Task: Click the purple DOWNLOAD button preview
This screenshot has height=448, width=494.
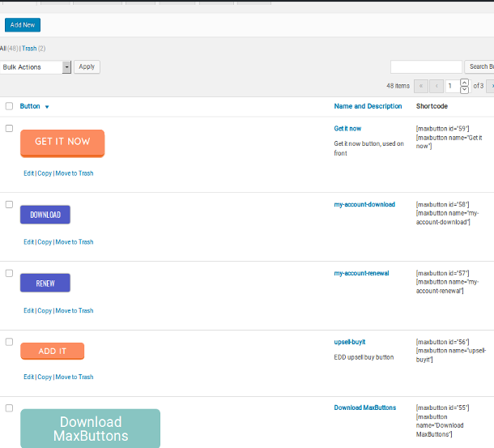Action: pyautogui.click(x=45, y=215)
